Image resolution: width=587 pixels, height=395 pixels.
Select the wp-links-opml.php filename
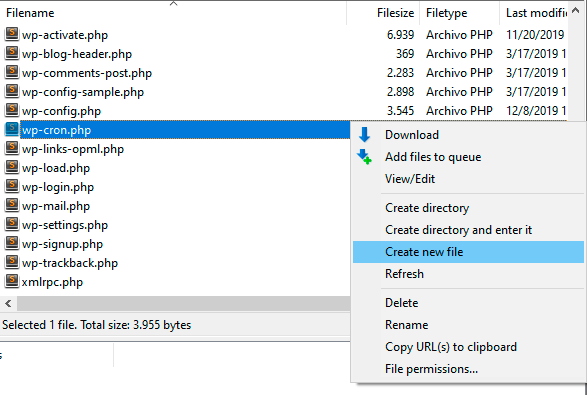click(73, 149)
